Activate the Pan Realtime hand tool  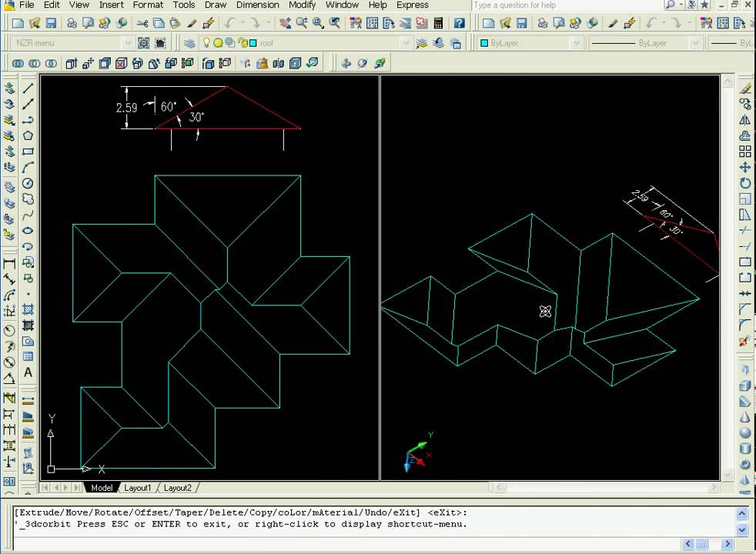[285, 23]
